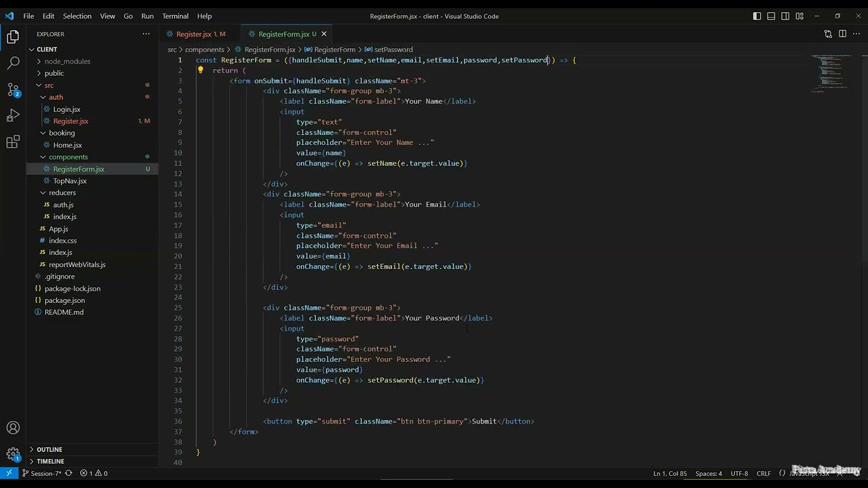This screenshot has height=488, width=868.
Task: Click the lightbulb code action icon
Action: click(x=200, y=70)
